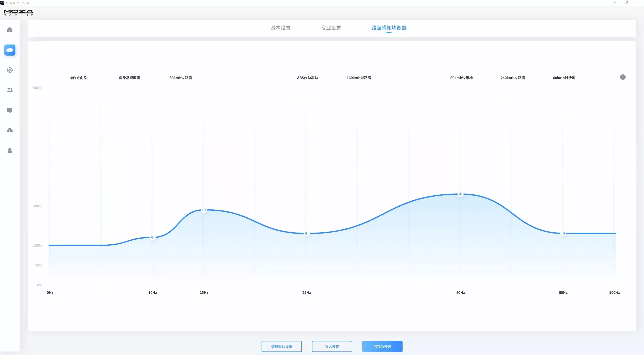Click 恢复默认设置 button
The height and width of the screenshot is (355, 644).
pyautogui.click(x=281, y=346)
